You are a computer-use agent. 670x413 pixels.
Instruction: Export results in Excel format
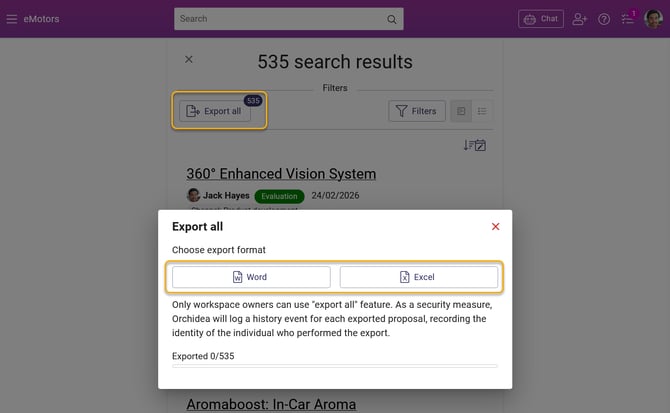point(418,277)
